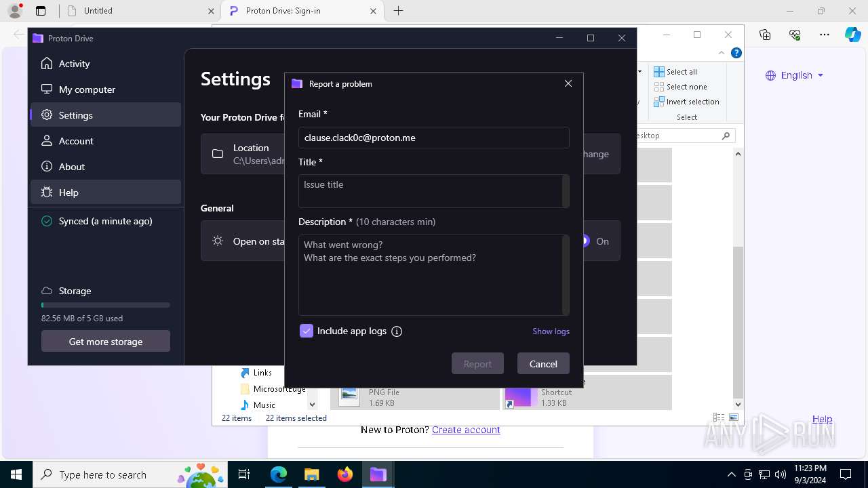Open a new browser tab

click(x=399, y=11)
